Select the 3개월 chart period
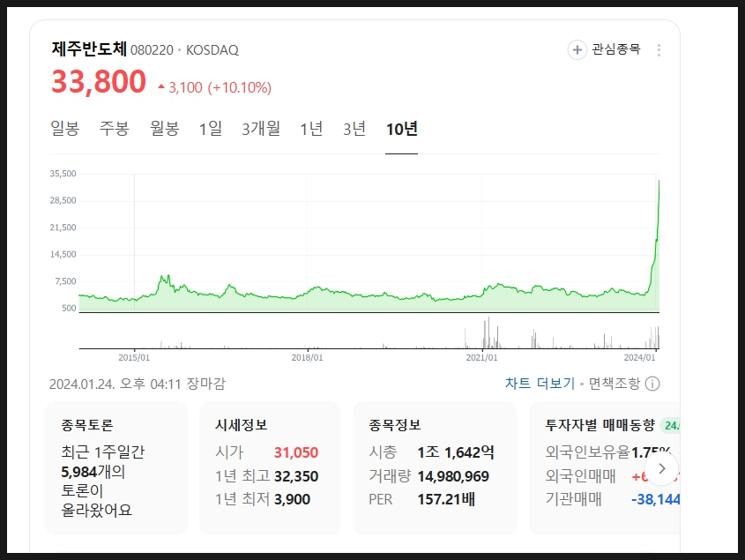 point(261,129)
